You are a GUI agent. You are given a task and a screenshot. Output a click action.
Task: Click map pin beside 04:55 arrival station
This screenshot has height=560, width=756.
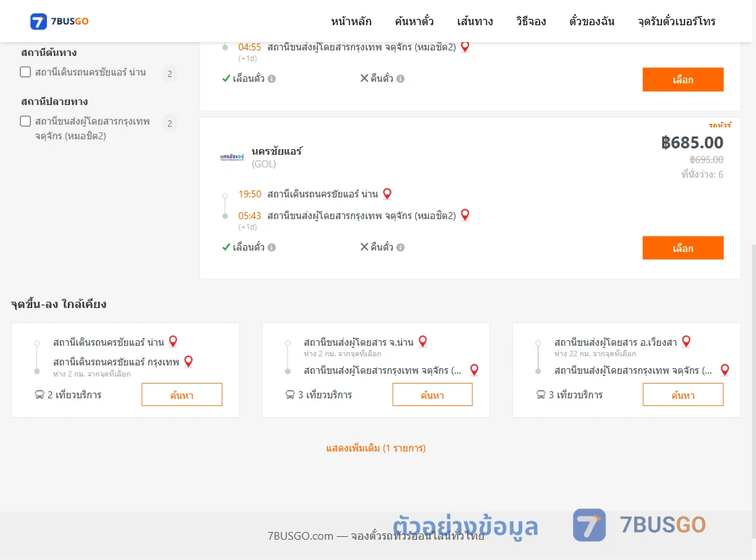(x=465, y=47)
